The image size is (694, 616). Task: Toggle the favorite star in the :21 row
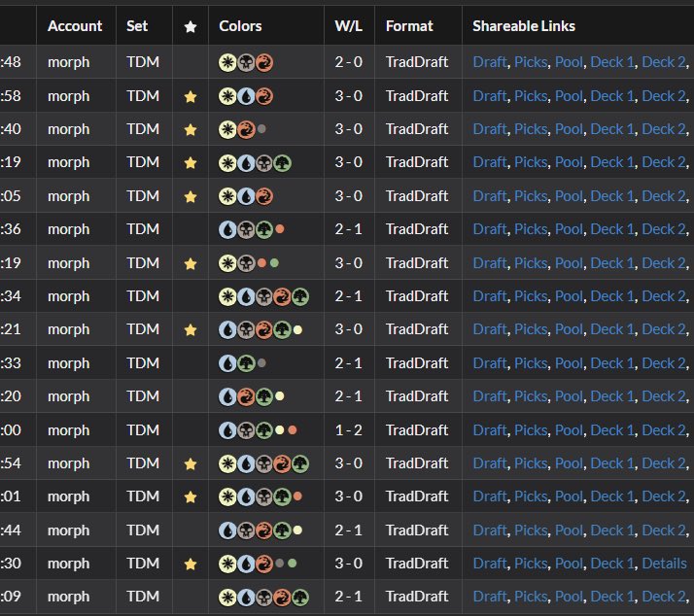tap(191, 329)
